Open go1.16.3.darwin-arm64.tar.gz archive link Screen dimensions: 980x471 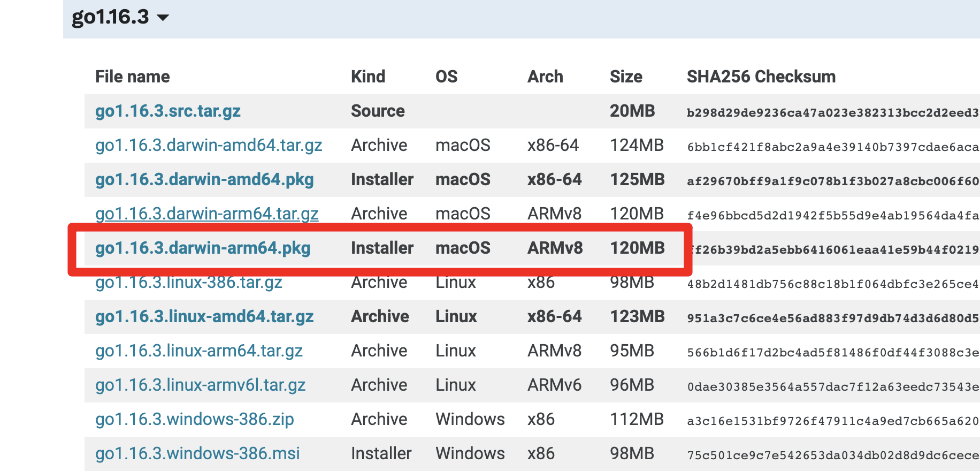click(x=207, y=214)
